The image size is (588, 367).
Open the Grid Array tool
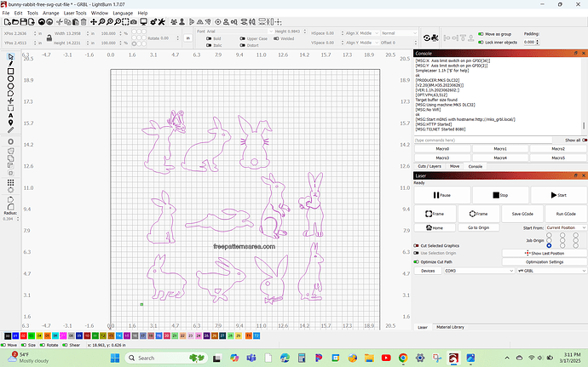point(10,182)
